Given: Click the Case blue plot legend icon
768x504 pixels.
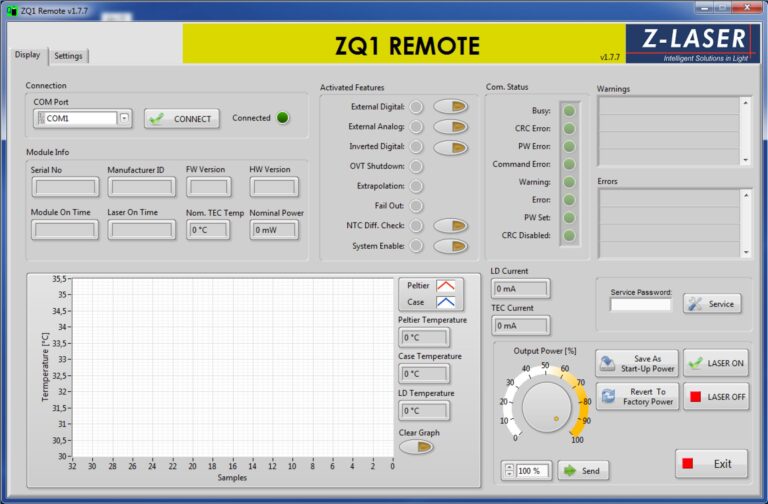Looking at the screenshot, I should pyautogui.click(x=445, y=302).
